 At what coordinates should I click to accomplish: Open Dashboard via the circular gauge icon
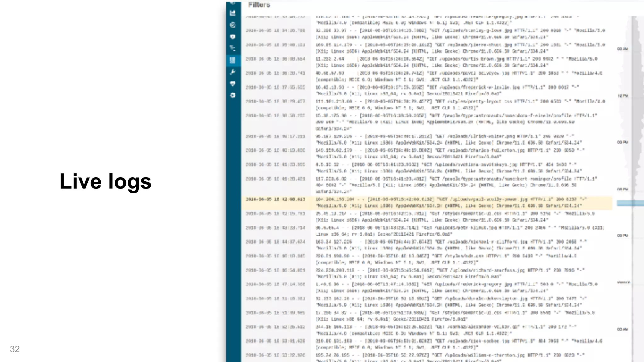point(233,25)
